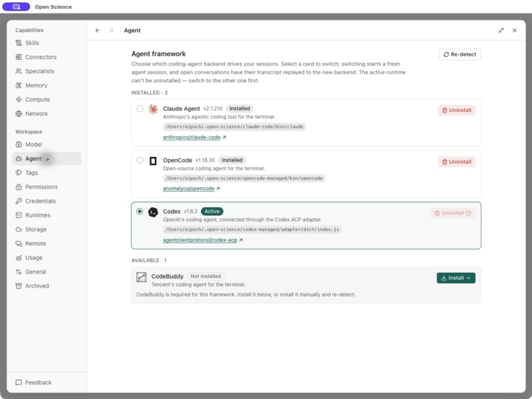Click the Archived box icon
Viewport: 532px width, 399px height.
click(19, 286)
